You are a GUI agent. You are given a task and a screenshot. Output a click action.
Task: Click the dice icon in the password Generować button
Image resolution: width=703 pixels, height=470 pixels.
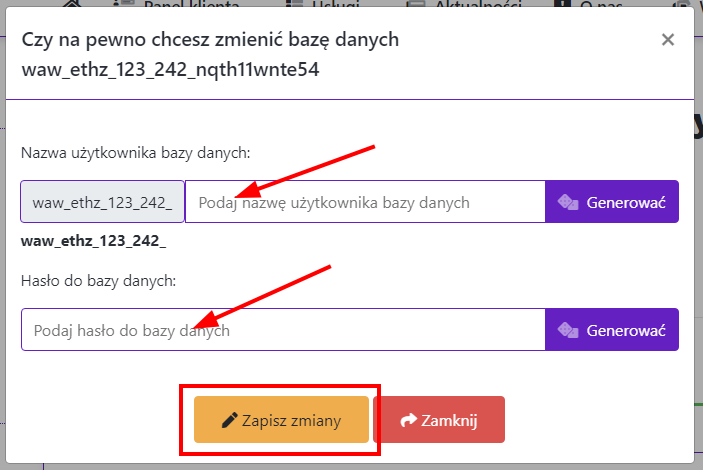pos(567,330)
